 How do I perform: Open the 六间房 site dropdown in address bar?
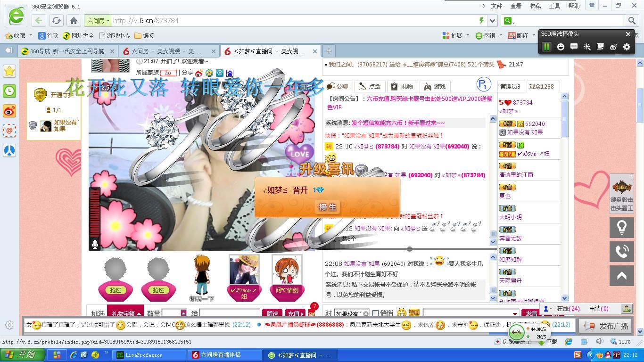[98, 21]
